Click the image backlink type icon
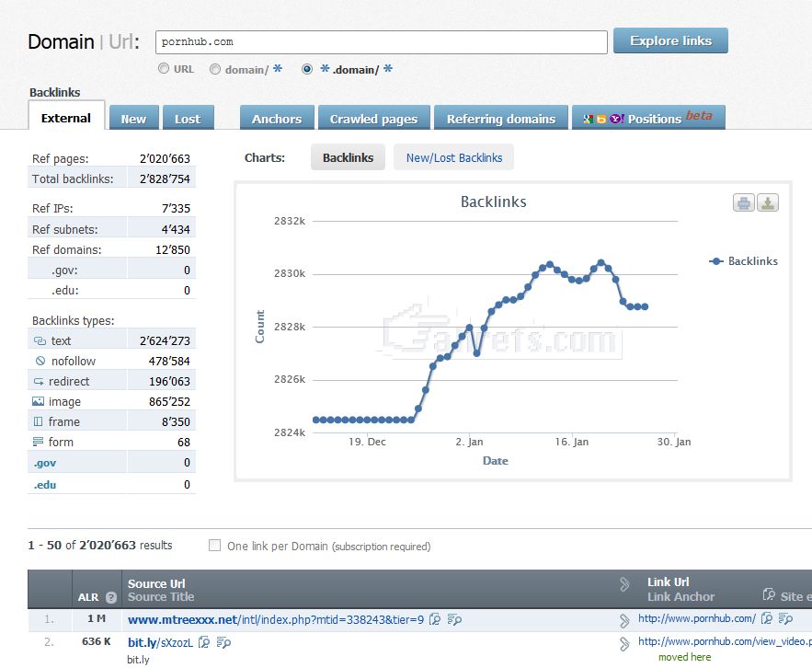The image size is (812, 668). (38, 402)
